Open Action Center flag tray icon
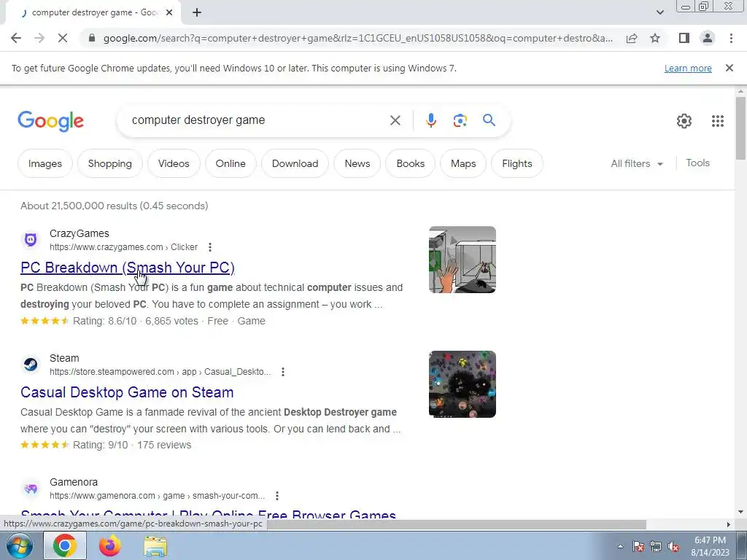The image size is (747, 560). coord(638,546)
